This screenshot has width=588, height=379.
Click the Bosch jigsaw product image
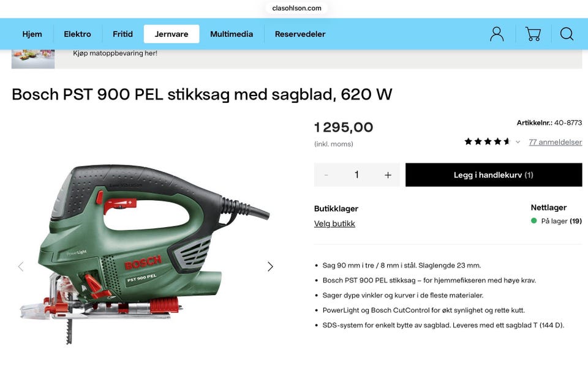pos(145,254)
